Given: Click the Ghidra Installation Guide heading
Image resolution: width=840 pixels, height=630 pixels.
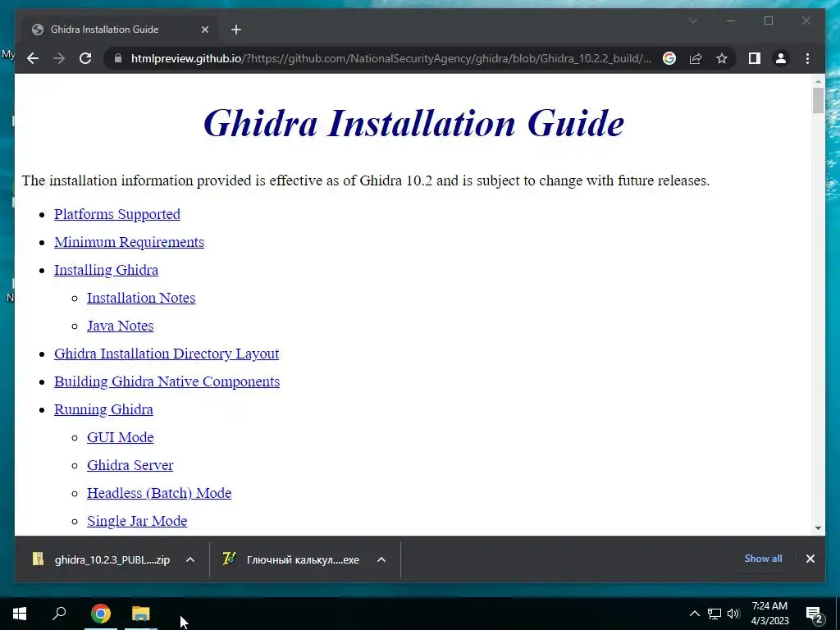Looking at the screenshot, I should click(413, 123).
